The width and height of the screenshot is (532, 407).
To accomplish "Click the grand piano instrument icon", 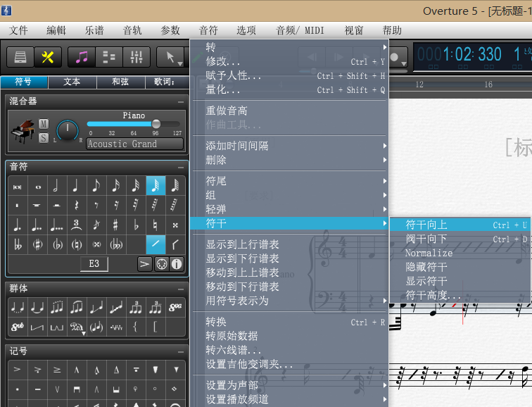I will coord(23,132).
